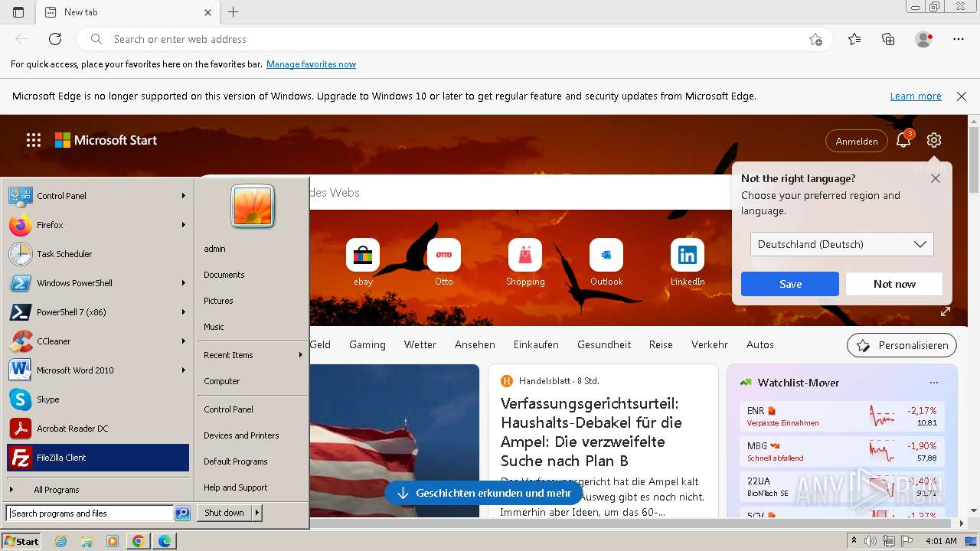Open the region and language dropdown

[x=841, y=244]
